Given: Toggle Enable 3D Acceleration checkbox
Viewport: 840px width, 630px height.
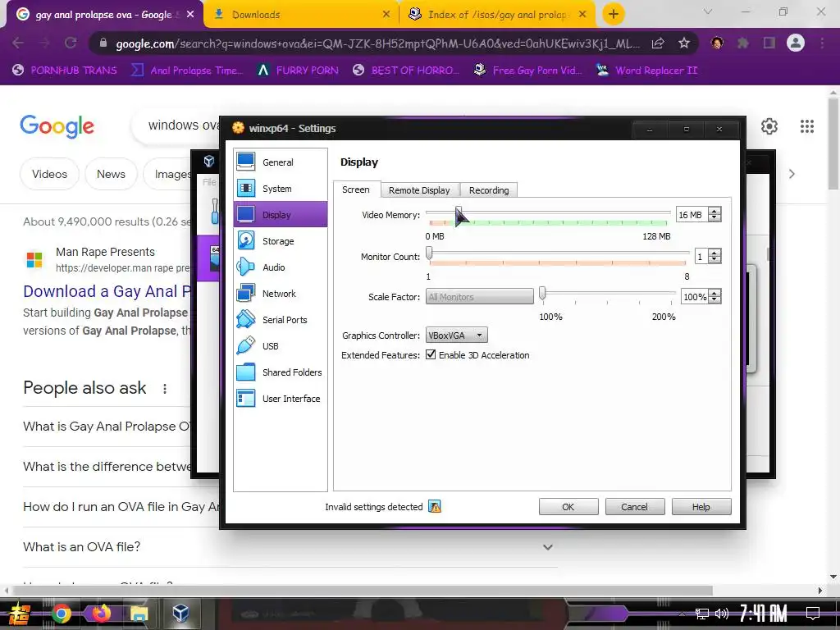Looking at the screenshot, I should click(431, 354).
